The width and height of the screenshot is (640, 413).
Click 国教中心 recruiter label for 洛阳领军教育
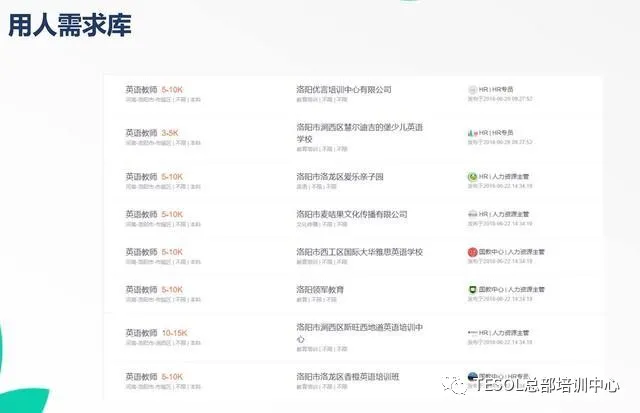click(491, 289)
